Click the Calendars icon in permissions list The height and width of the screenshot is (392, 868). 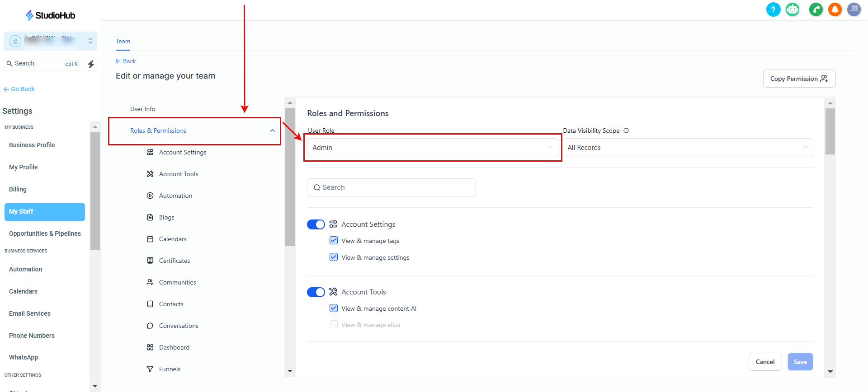(x=150, y=239)
